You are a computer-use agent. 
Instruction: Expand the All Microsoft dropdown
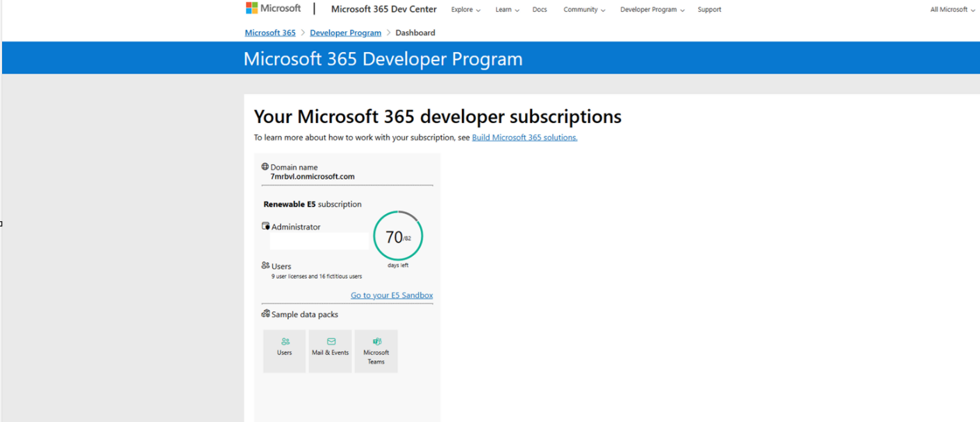952,10
